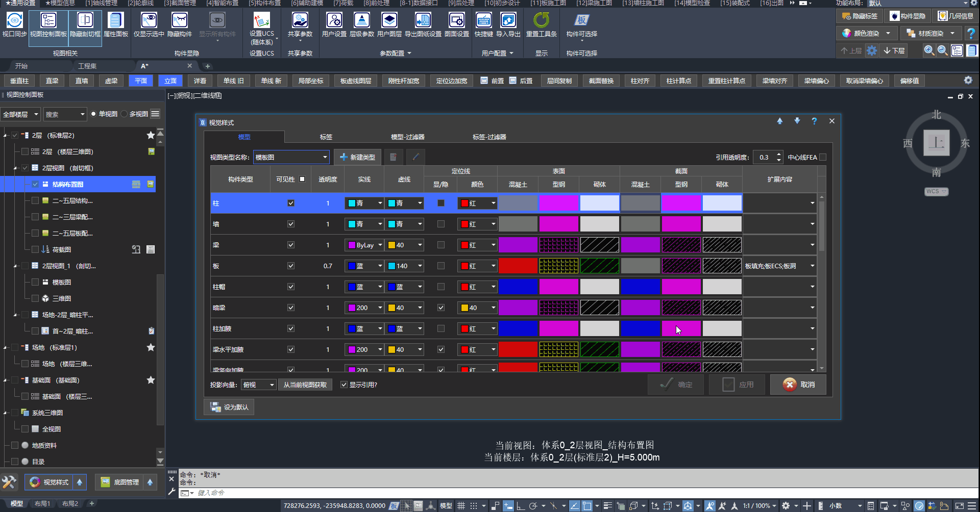This screenshot has height=512, width=980.
Task: Click the 梁墙对齐 toolbar button
Action: pyautogui.click(x=775, y=81)
